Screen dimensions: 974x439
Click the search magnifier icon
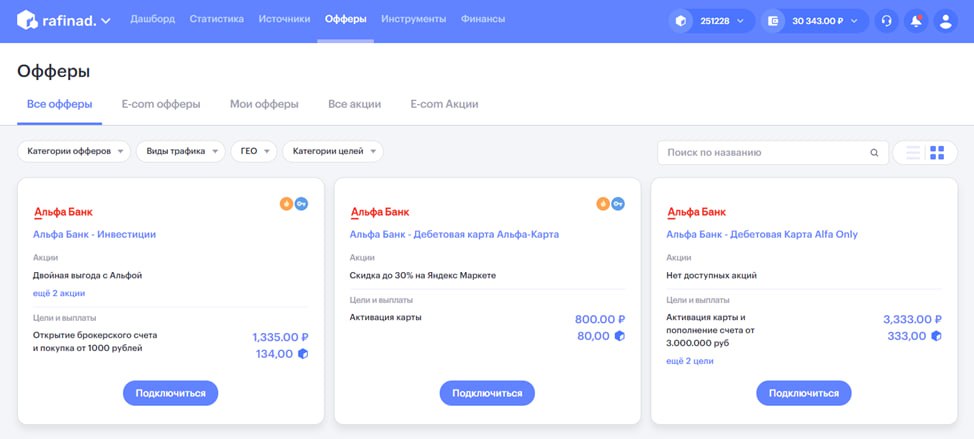874,153
